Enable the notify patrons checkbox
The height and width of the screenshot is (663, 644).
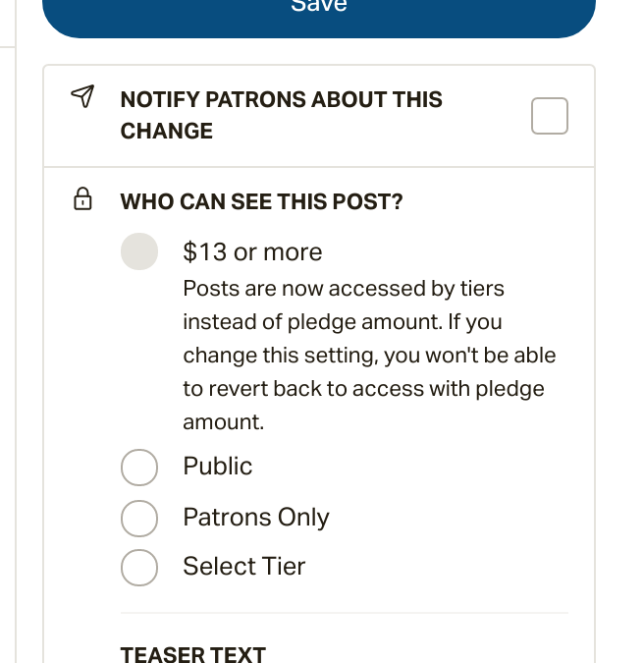tap(549, 116)
